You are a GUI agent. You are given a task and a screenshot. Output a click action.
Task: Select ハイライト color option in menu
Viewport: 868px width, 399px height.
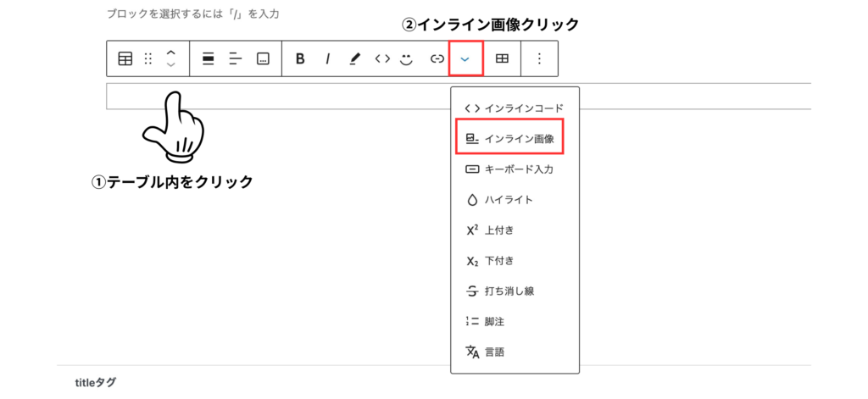coord(508,199)
